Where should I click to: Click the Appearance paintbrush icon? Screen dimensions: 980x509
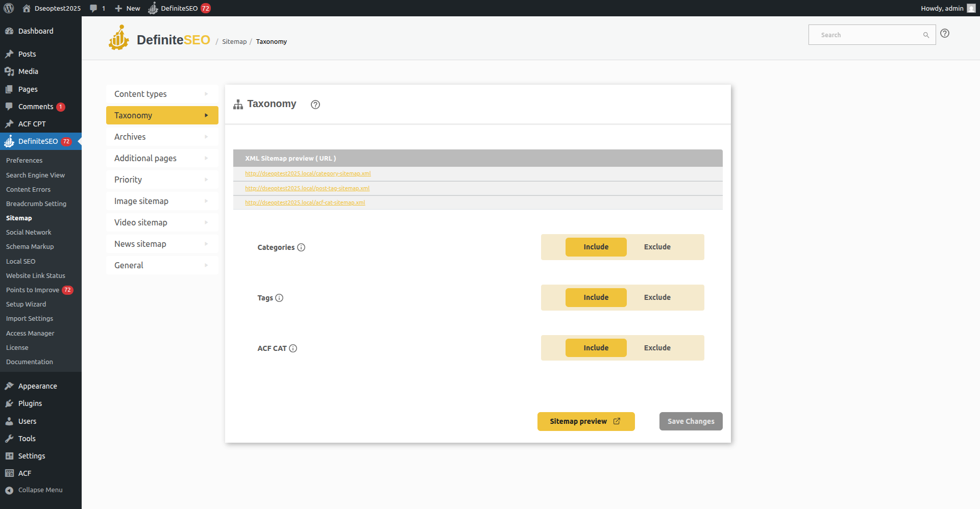tap(9, 386)
